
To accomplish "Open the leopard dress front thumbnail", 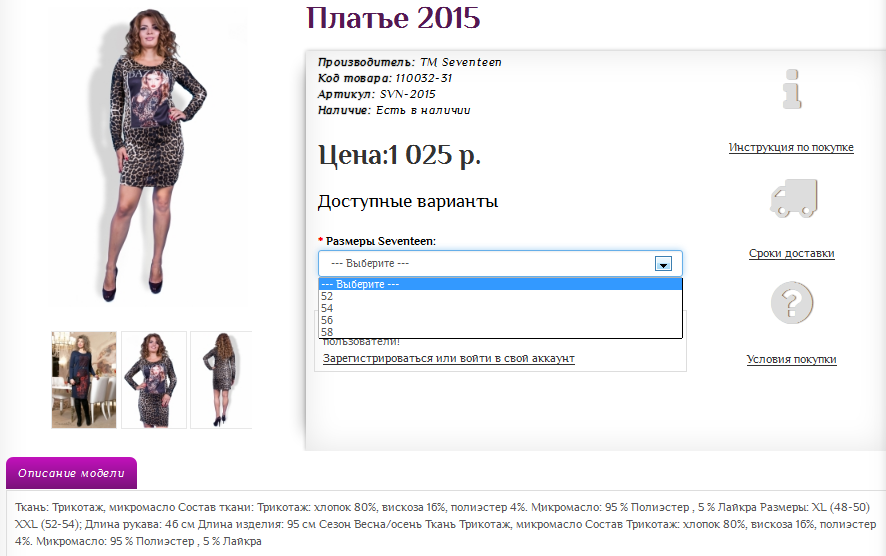I will [154, 380].
